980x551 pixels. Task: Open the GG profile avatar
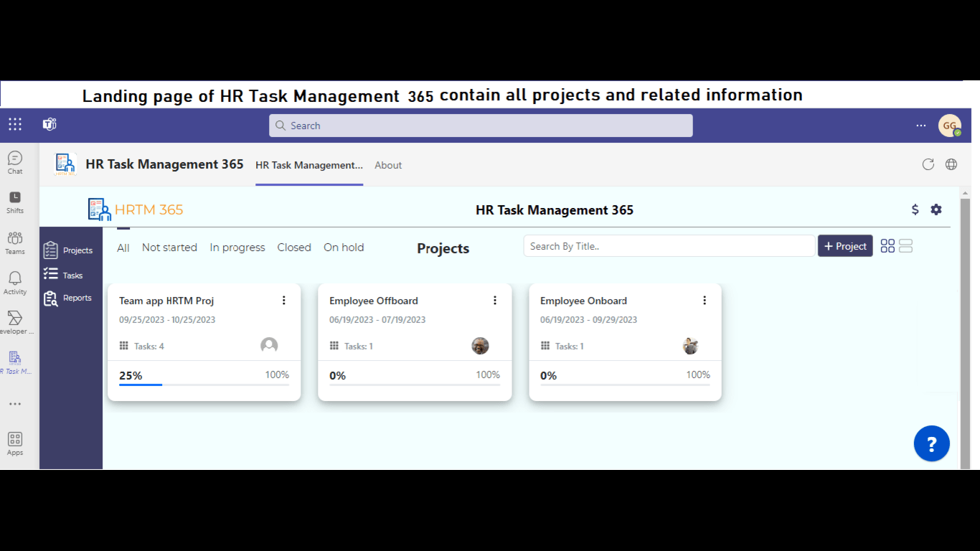pos(950,126)
